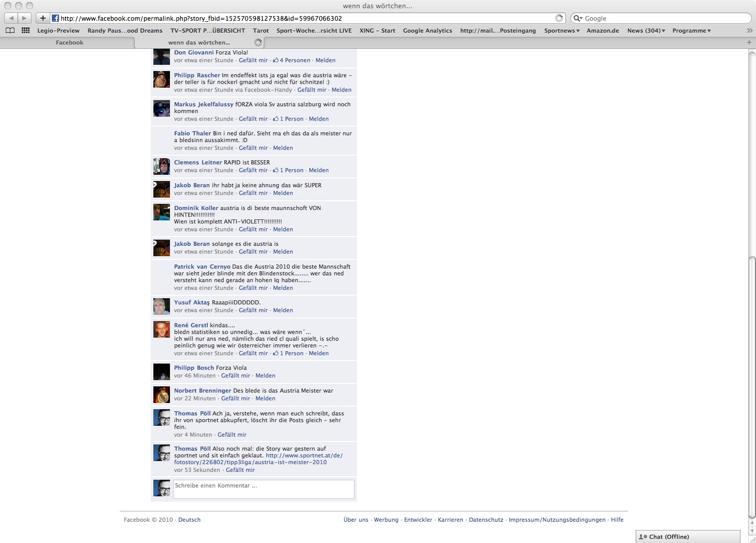Click the scrollbar down arrow

click(x=752, y=532)
